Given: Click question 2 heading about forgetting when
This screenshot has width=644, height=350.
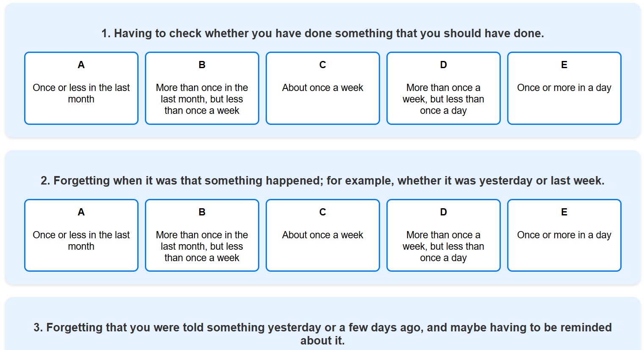Looking at the screenshot, I should coord(323,181).
